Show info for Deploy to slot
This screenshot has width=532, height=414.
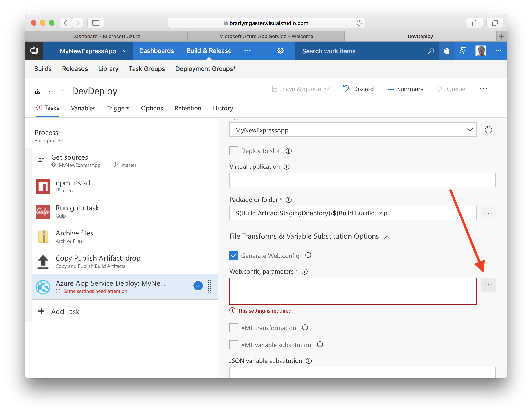pos(288,151)
